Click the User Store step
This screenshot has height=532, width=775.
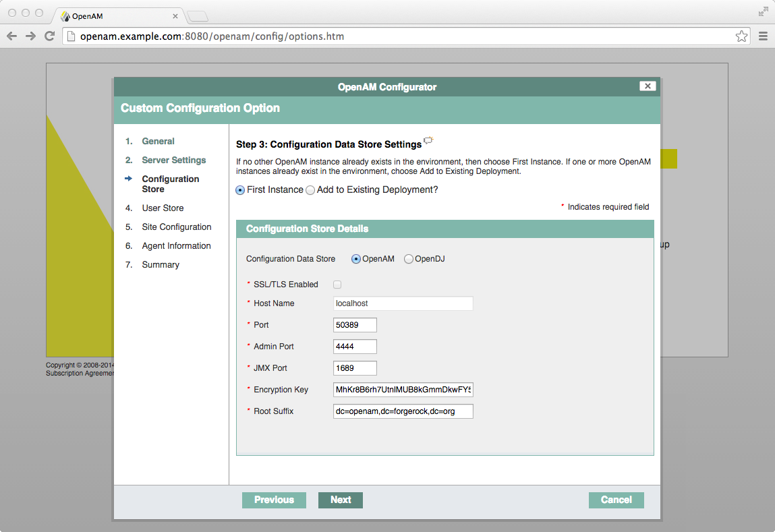pos(163,208)
